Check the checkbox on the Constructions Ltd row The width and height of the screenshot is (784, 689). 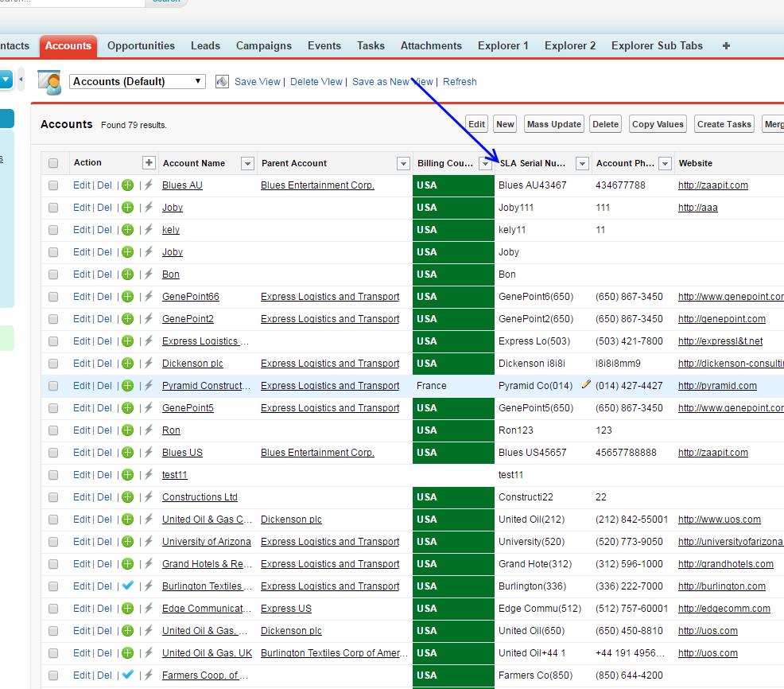(52, 496)
